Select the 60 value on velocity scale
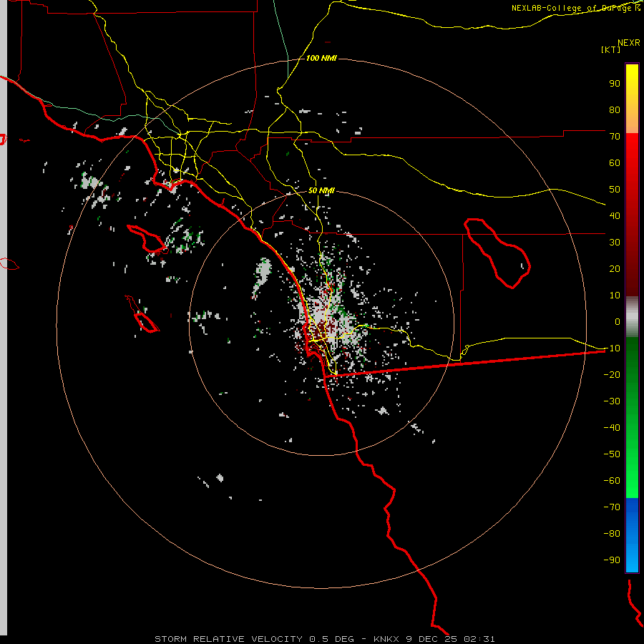Screen dimensions: 644x644 point(615,162)
